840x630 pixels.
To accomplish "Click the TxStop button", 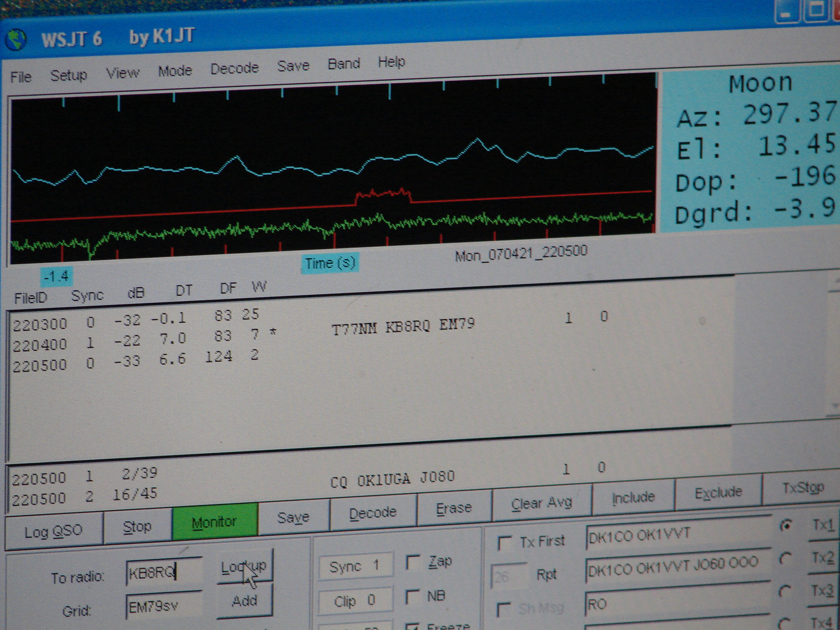I will click(x=802, y=488).
